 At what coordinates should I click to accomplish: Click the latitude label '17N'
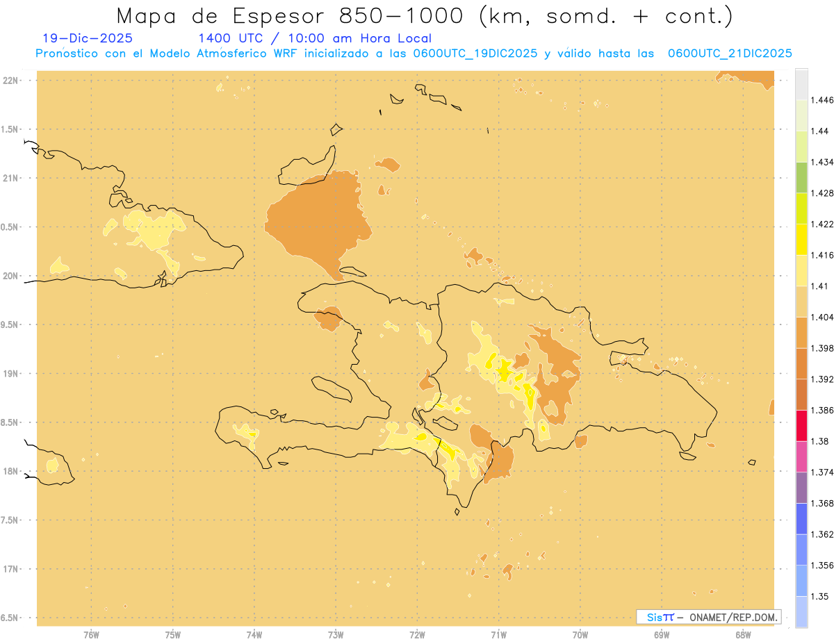[x=10, y=569]
